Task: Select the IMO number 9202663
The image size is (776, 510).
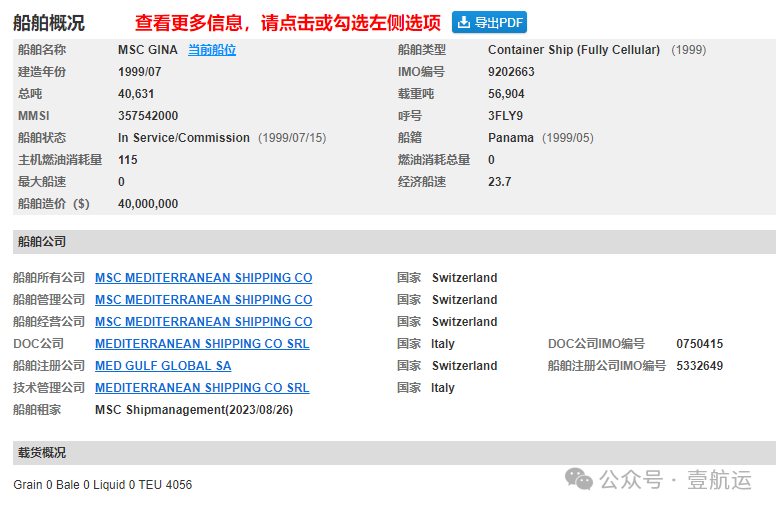Action: 511,72
